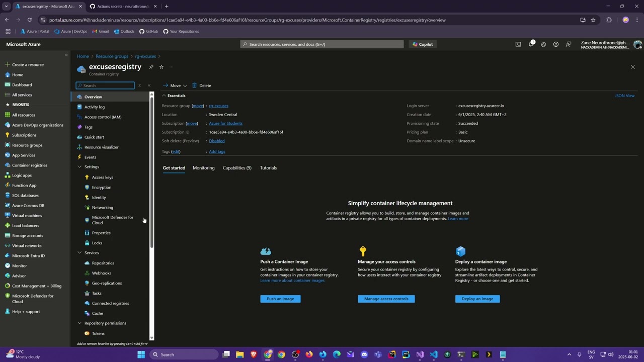Open Connected registries
The width and height of the screenshot is (644, 362).
click(x=110, y=303)
